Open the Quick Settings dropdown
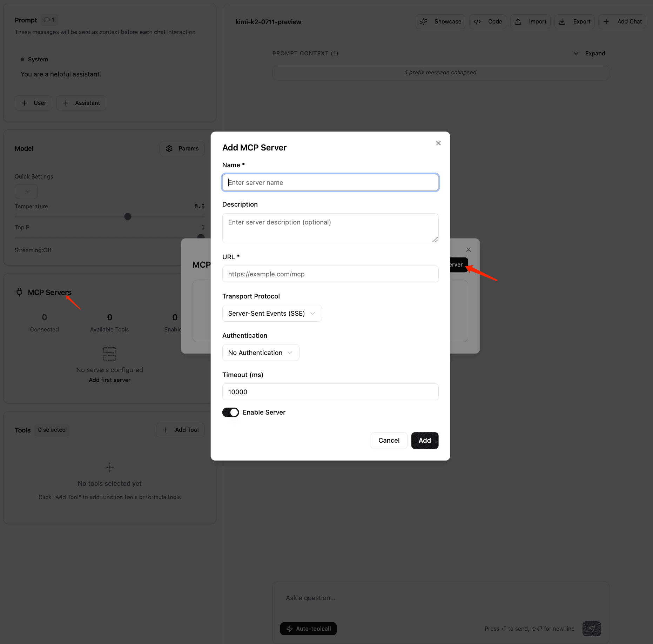The width and height of the screenshot is (653, 644). [x=26, y=192]
